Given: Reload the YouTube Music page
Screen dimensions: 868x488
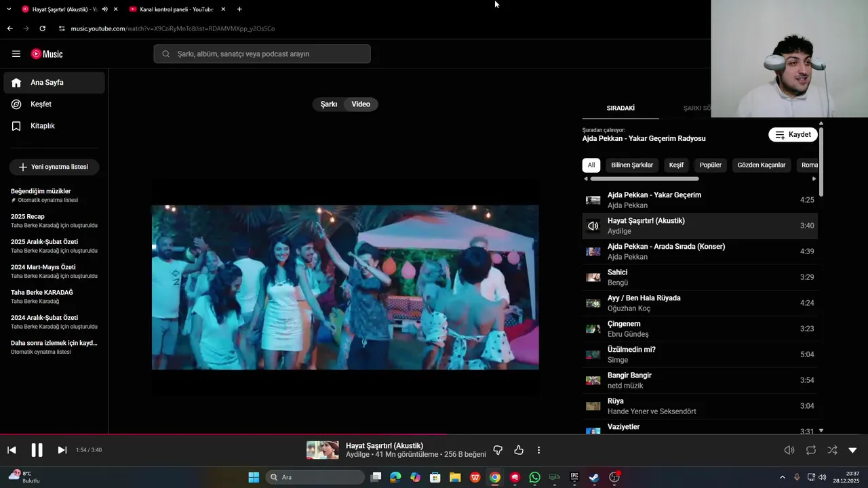Looking at the screenshot, I should pyautogui.click(x=43, y=28).
